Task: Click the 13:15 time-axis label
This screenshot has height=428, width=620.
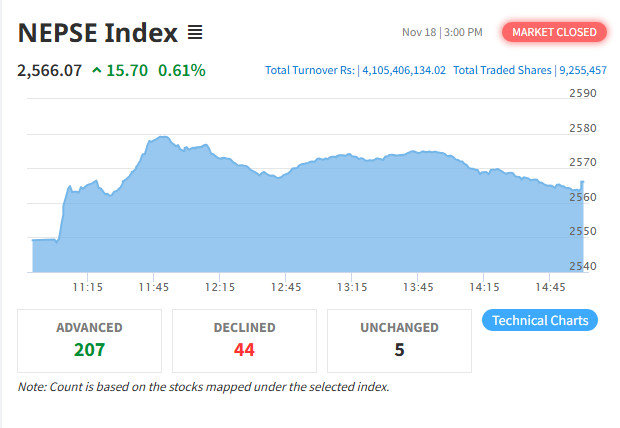Action: 350,288
